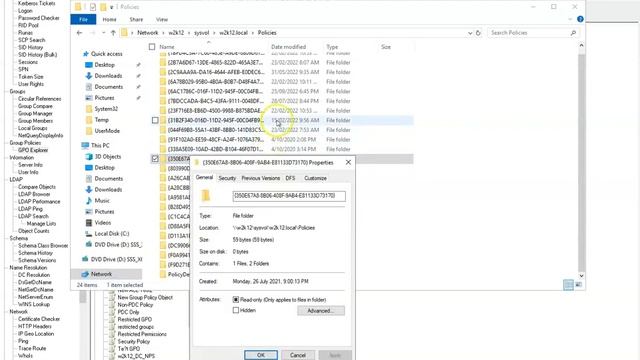Switch to the Security tab in Properties
This screenshot has width=640, height=360.
pos(227,178)
